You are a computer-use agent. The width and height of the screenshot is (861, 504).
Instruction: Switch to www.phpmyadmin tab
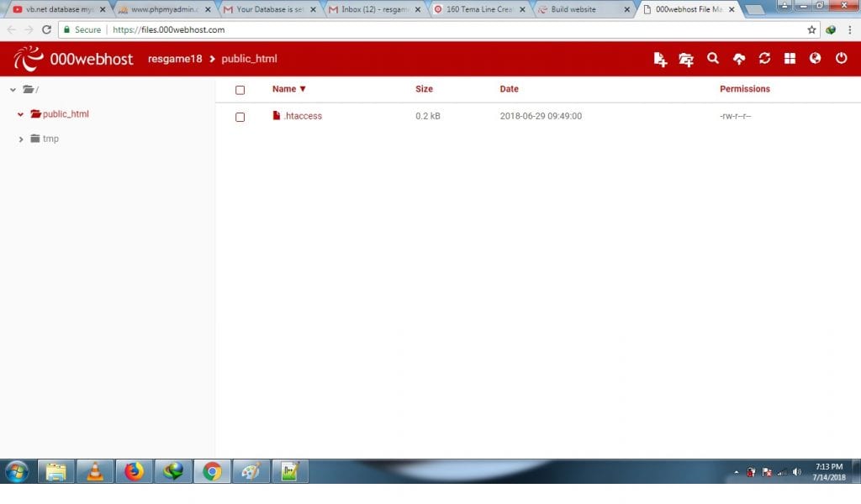pos(165,9)
